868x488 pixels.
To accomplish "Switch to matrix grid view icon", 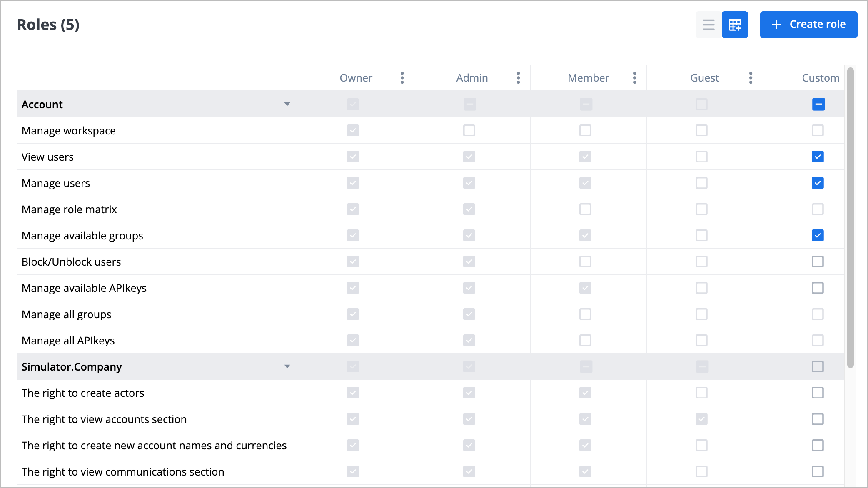I will pyautogui.click(x=735, y=25).
